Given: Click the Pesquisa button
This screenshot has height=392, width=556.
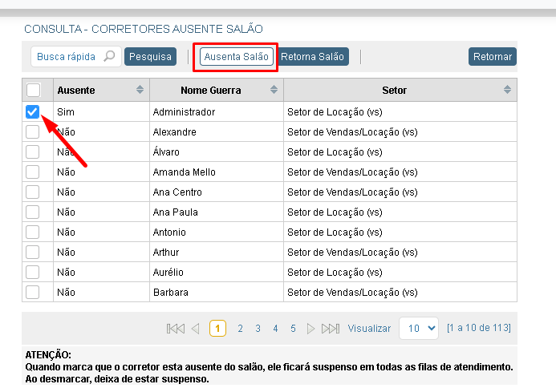Looking at the screenshot, I should point(150,57).
